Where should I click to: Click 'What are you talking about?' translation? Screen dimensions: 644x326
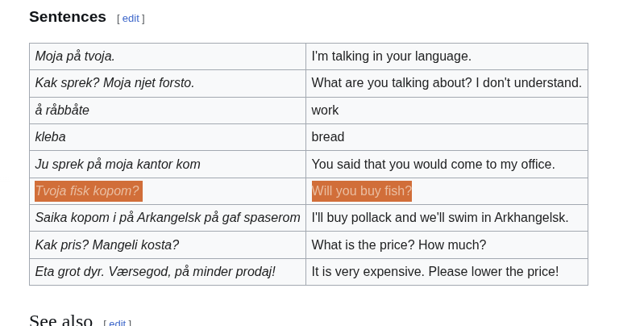pos(446,83)
